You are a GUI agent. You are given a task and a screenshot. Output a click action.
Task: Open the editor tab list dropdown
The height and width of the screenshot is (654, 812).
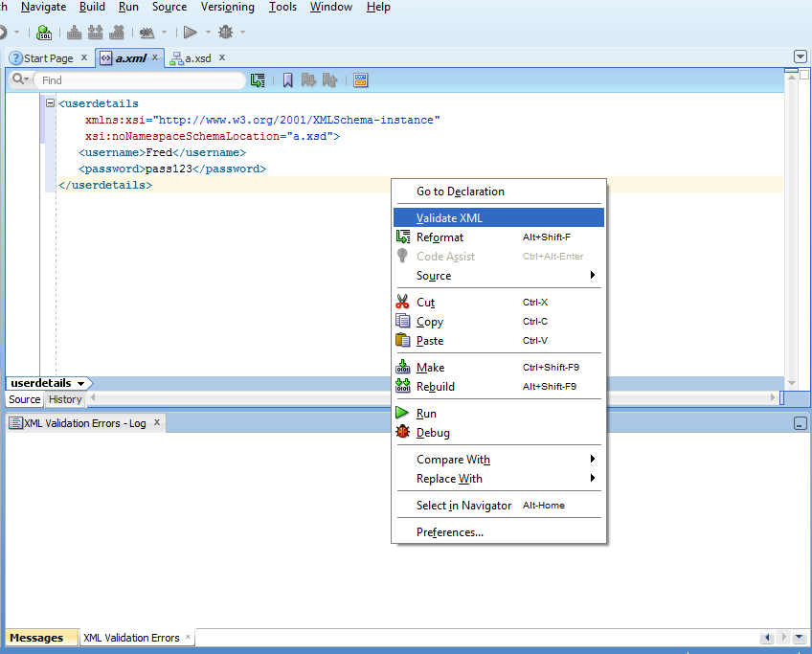pyautogui.click(x=801, y=56)
